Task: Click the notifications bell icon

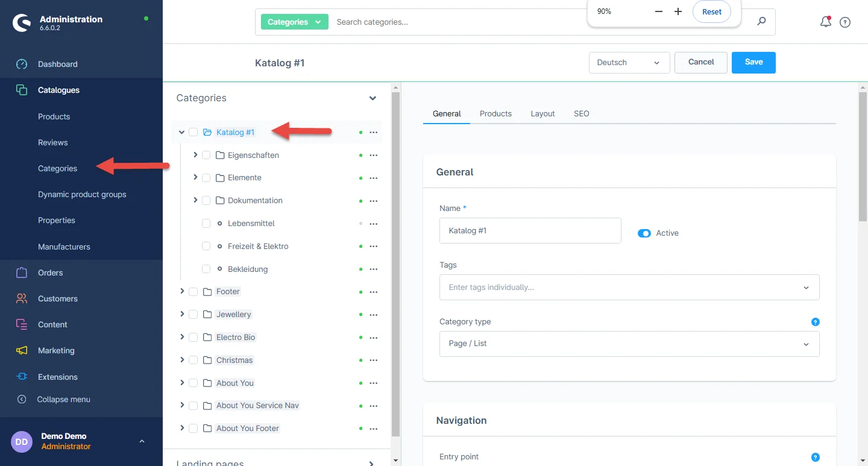Action: (825, 22)
